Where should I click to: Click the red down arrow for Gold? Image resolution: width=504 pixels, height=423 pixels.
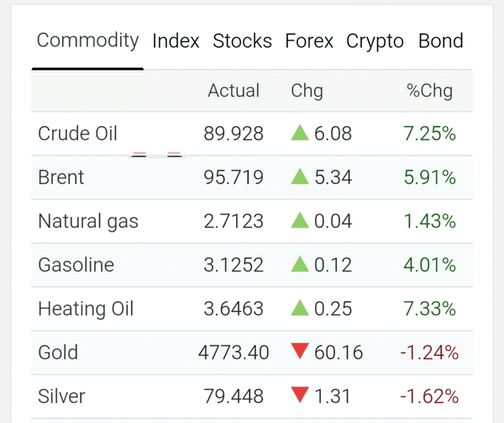click(300, 351)
